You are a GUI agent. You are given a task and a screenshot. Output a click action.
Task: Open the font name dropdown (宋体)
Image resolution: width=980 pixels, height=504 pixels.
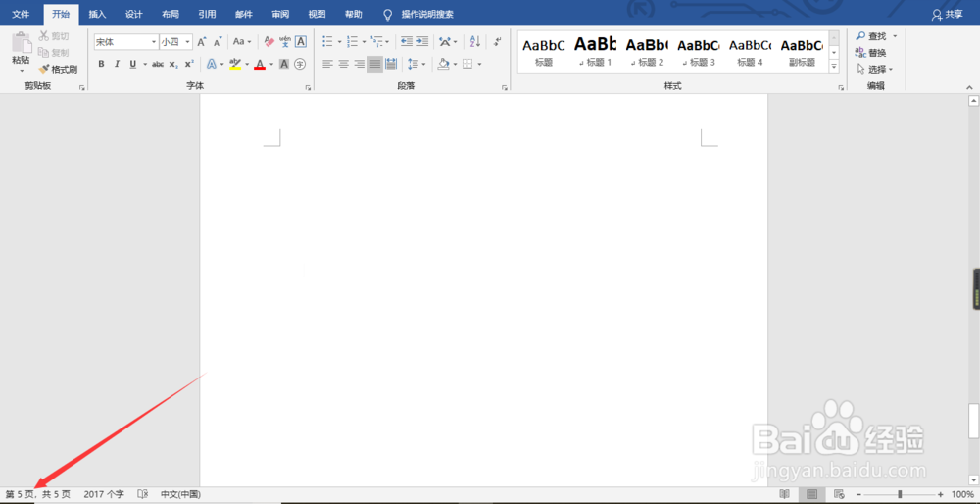[154, 42]
